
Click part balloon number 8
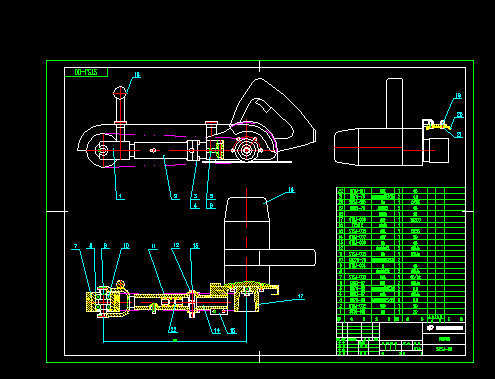coord(91,246)
